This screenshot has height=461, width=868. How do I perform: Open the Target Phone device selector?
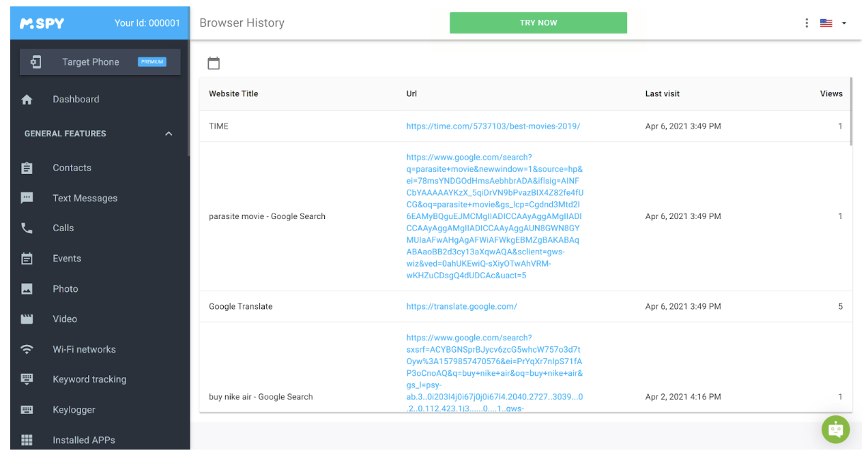100,62
